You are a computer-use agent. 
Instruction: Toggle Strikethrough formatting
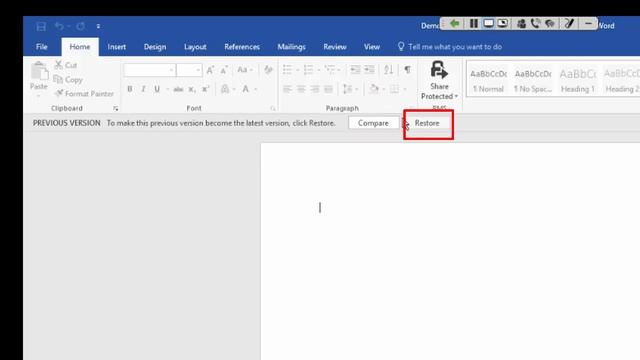pyautogui.click(x=178, y=89)
